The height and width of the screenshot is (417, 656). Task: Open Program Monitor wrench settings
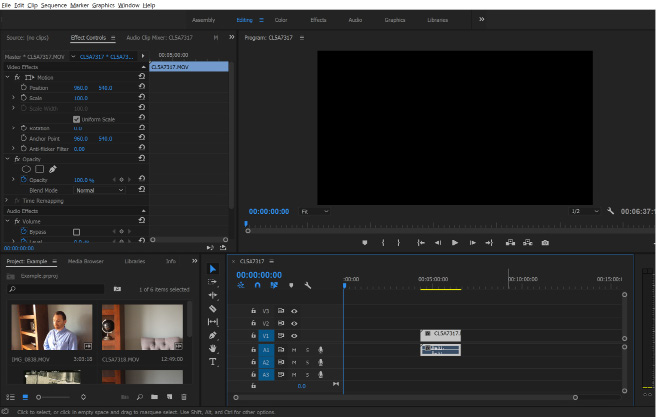tap(610, 211)
